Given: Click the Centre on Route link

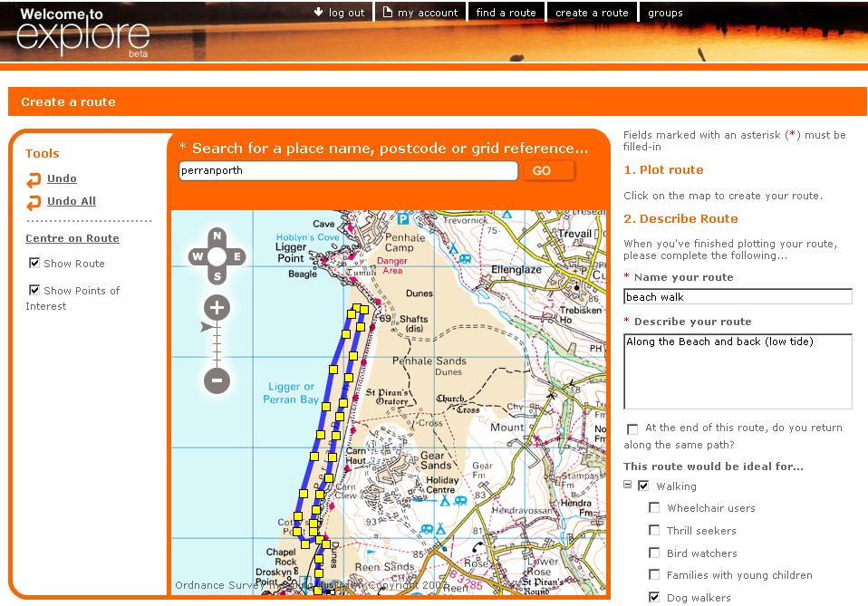Looking at the screenshot, I should (x=72, y=238).
